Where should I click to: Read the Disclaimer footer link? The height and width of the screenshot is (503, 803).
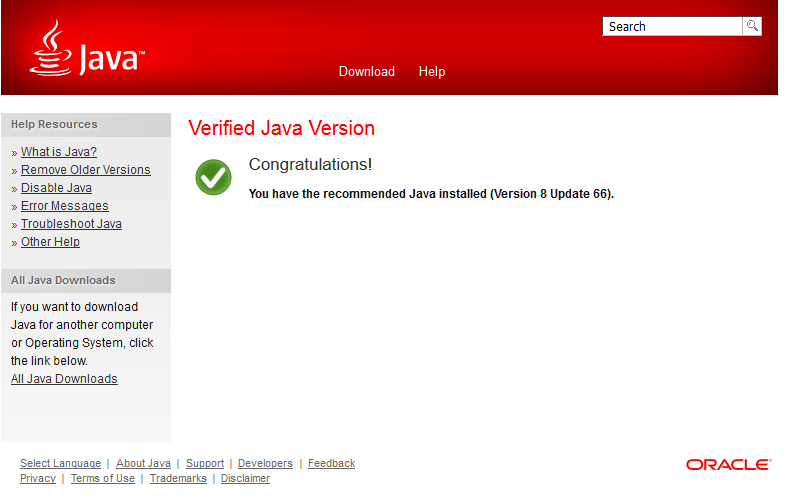pyautogui.click(x=245, y=478)
